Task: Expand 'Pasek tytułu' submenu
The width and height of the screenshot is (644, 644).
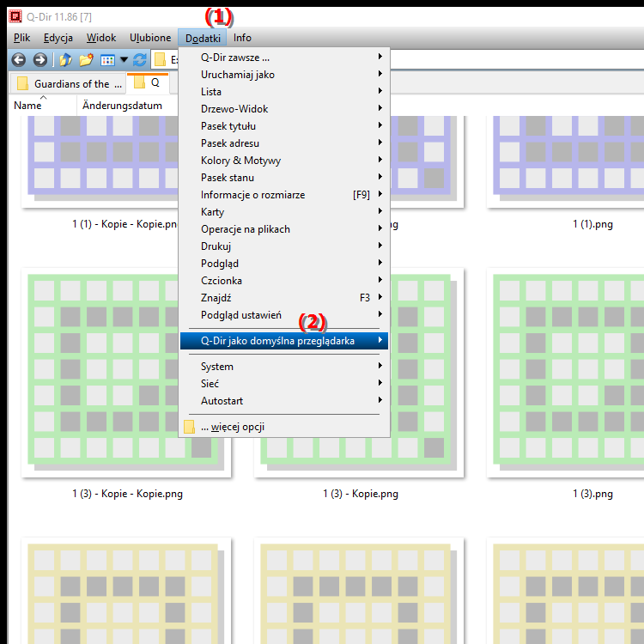Action: [x=284, y=126]
